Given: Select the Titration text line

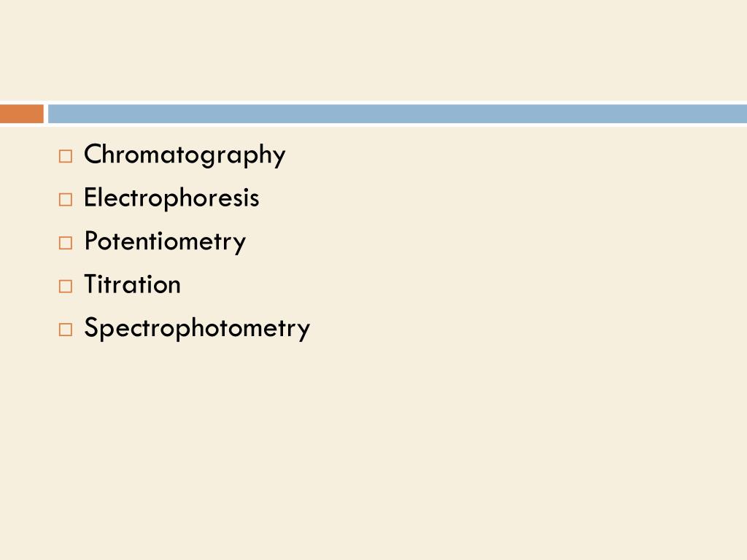Looking at the screenshot, I should pyautogui.click(x=133, y=284).
